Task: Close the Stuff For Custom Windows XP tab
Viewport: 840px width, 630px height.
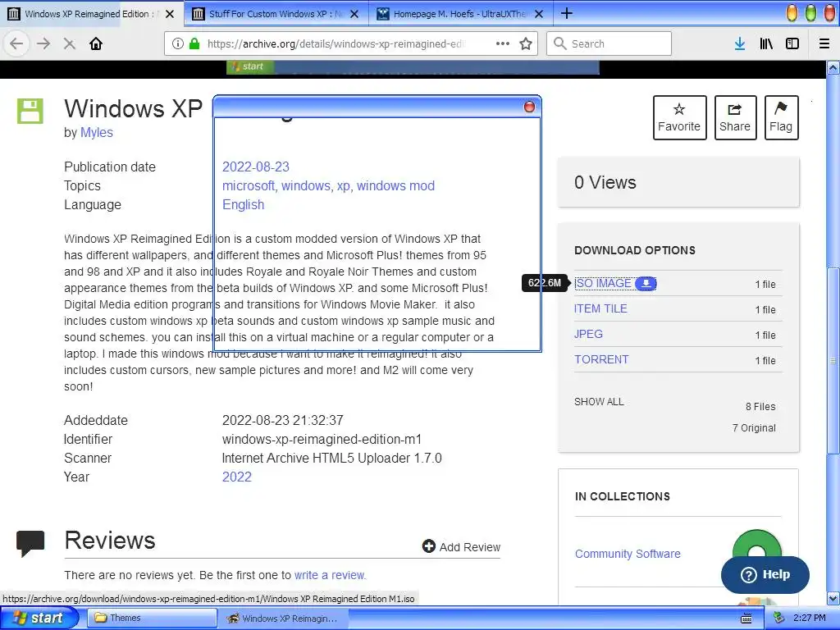Action: pyautogui.click(x=354, y=14)
